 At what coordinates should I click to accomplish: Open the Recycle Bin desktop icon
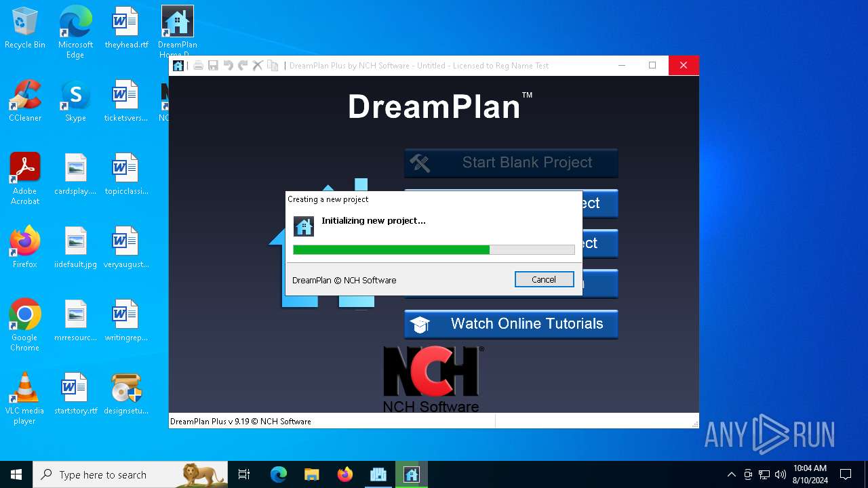pyautogui.click(x=25, y=28)
